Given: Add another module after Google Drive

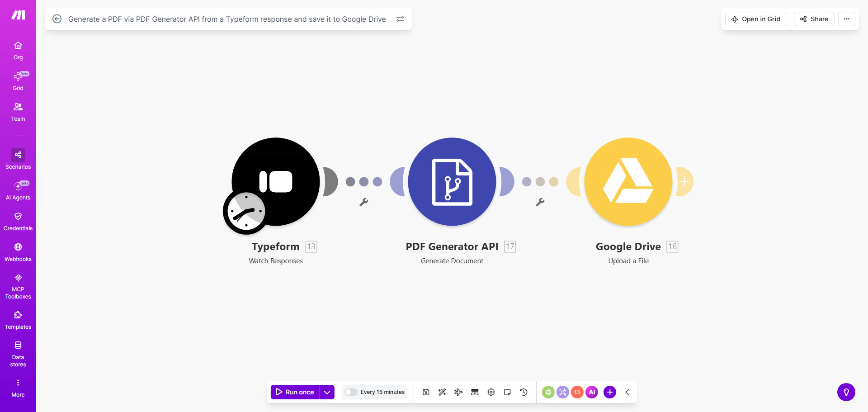Looking at the screenshot, I should [685, 182].
